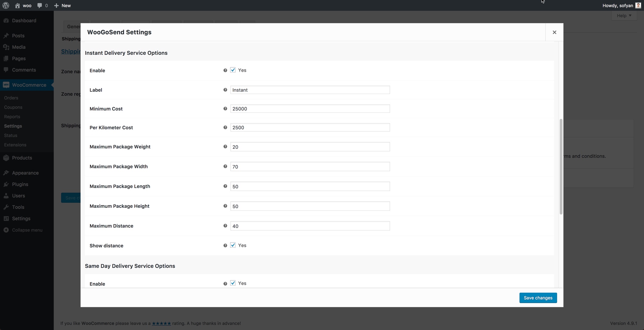The height and width of the screenshot is (330, 644).
Task: Click help icon for Maximum Package Weight
Action: [x=225, y=147]
